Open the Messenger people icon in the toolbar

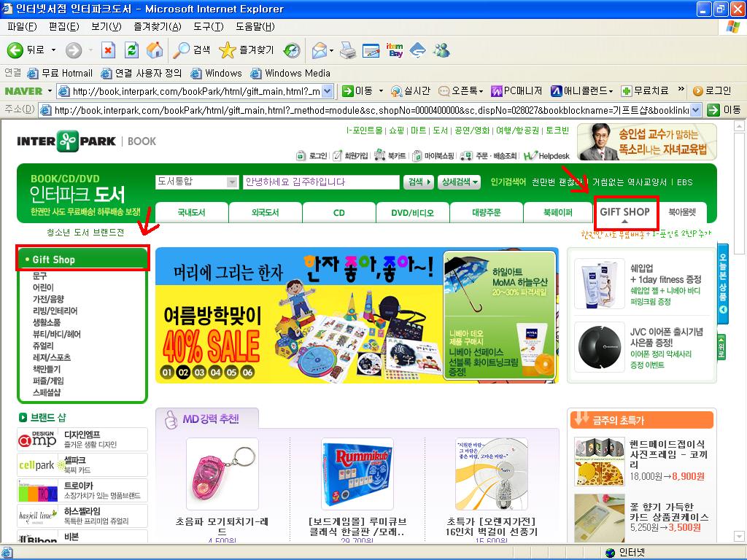pos(441,50)
